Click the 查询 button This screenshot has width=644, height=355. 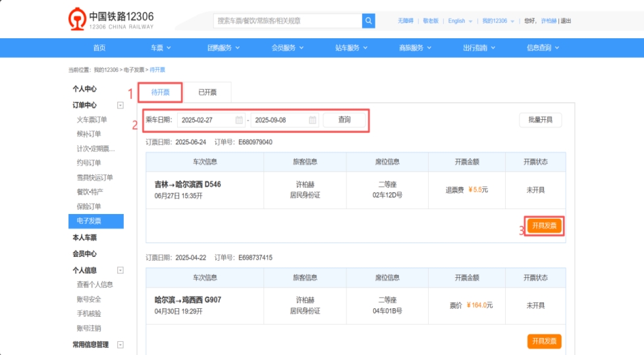[x=344, y=120]
